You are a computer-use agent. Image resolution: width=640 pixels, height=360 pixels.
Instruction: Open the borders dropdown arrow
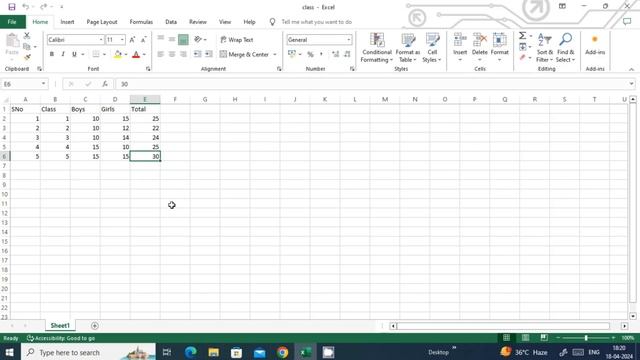pos(104,54)
